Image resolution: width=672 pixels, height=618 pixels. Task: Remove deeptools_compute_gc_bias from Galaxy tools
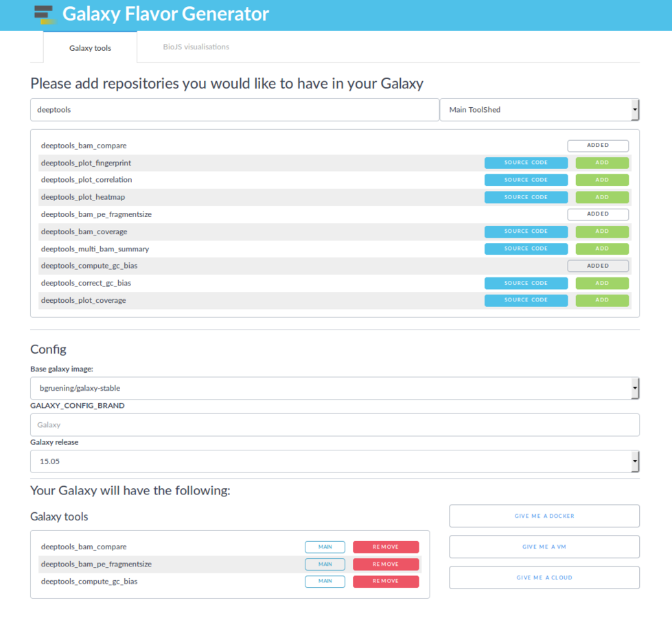tap(386, 581)
